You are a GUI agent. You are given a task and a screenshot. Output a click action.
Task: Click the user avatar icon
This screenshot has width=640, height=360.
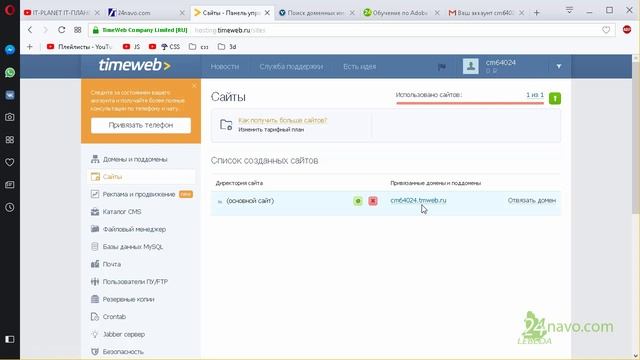tap(471, 66)
